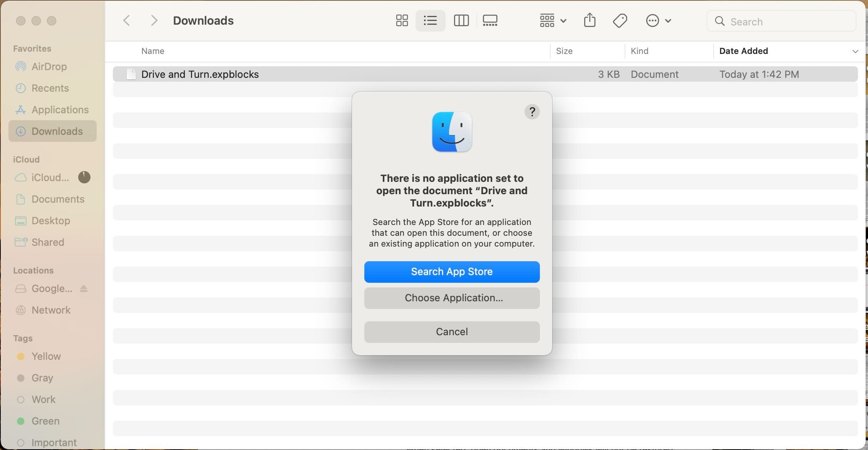This screenshot has height=450, width=868.
Task: Open AirDrop in the sidebar
Action: [52, 67]
